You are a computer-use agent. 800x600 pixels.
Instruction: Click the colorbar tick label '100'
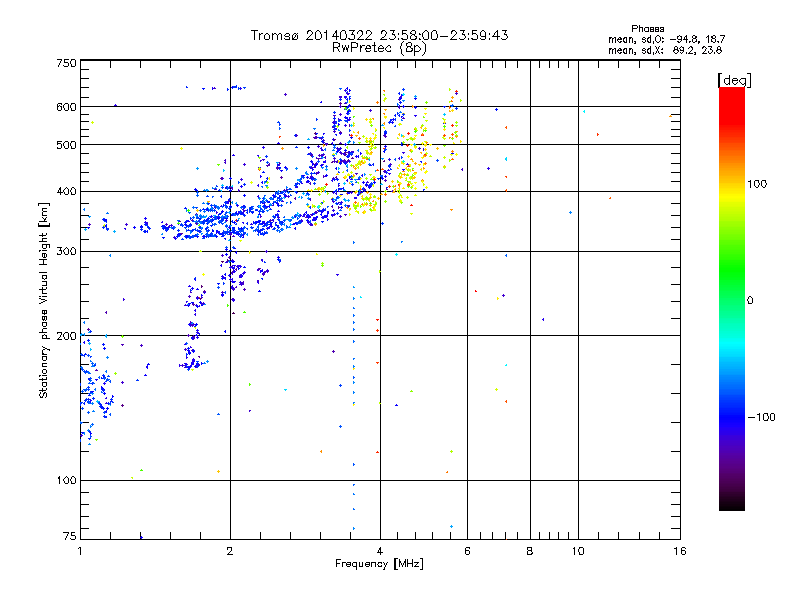coord(757,184)
